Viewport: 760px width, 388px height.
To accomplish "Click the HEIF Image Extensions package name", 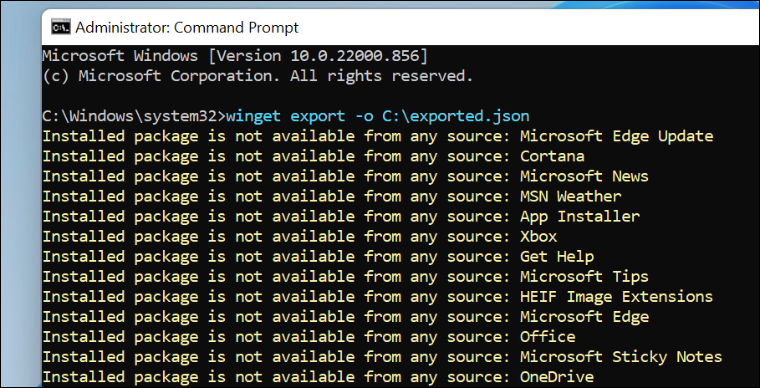I will click(x=617, y=296).
